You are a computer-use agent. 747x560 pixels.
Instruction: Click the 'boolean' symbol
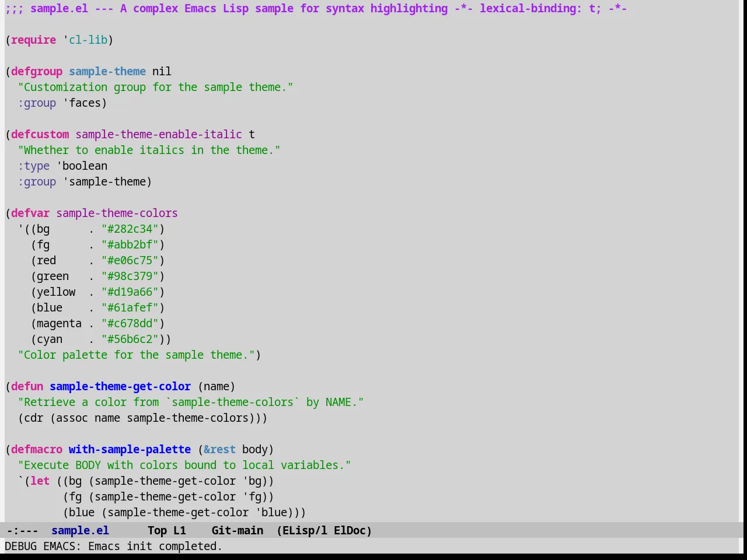click(85, 166)
